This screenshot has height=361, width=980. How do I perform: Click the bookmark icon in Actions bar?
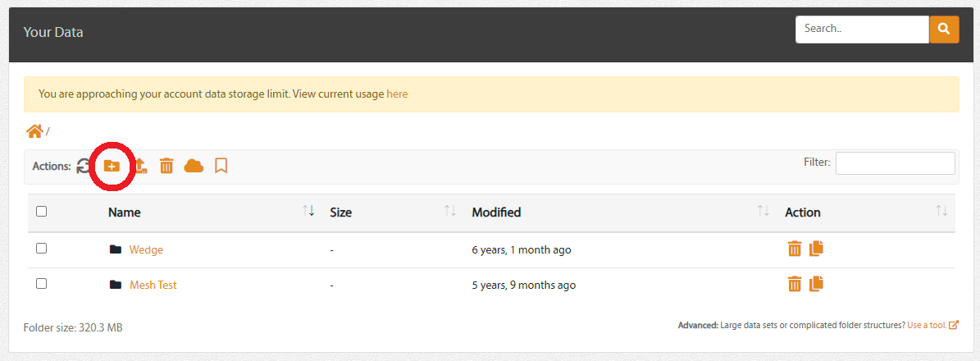pyautogui.click(x=221, y=166)
